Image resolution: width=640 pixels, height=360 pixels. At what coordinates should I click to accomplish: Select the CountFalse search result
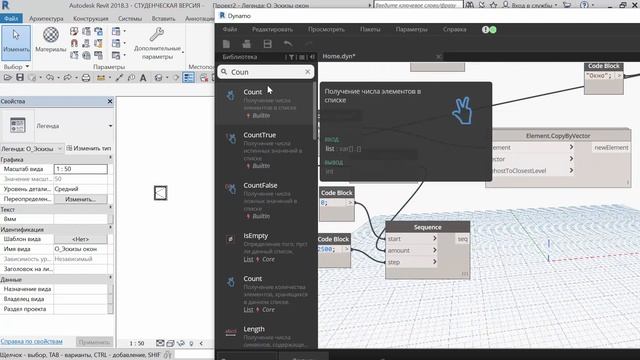pos(265,200)
